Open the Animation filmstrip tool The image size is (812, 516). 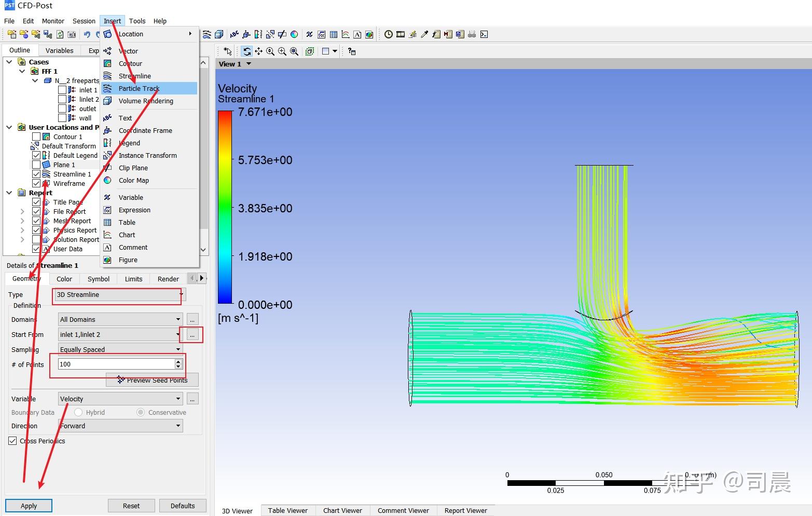(401, 35)
